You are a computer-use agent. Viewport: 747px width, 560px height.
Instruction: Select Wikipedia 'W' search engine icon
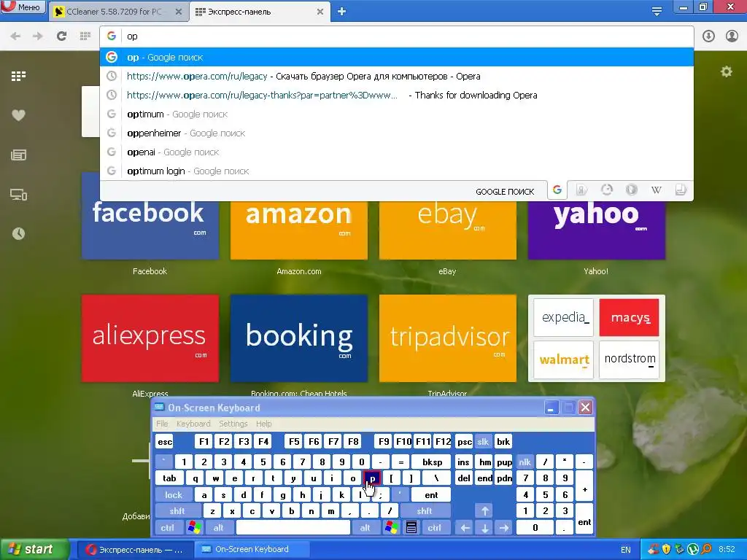(656, 190)
